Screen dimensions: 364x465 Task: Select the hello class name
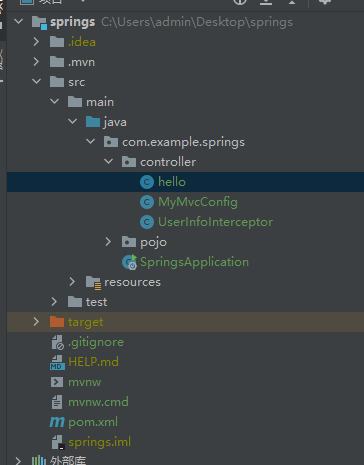pos(172,182)
